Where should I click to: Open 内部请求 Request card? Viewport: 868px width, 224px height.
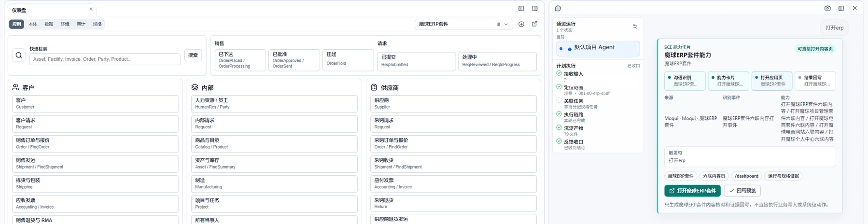(274, 124)
